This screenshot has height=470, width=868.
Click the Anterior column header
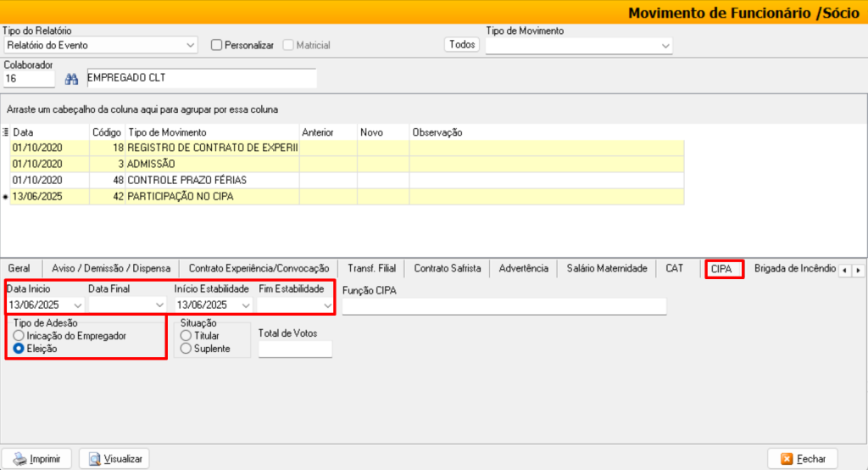328,132
